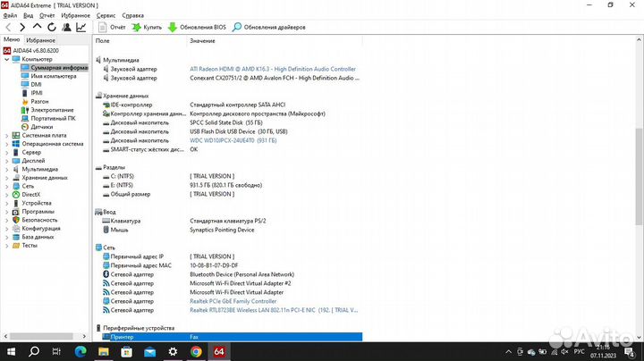The height and width of the screenshot is (361, 644).
Task: Click AIDA64 v6.80.6200 root node
Action: pos(30,50)
